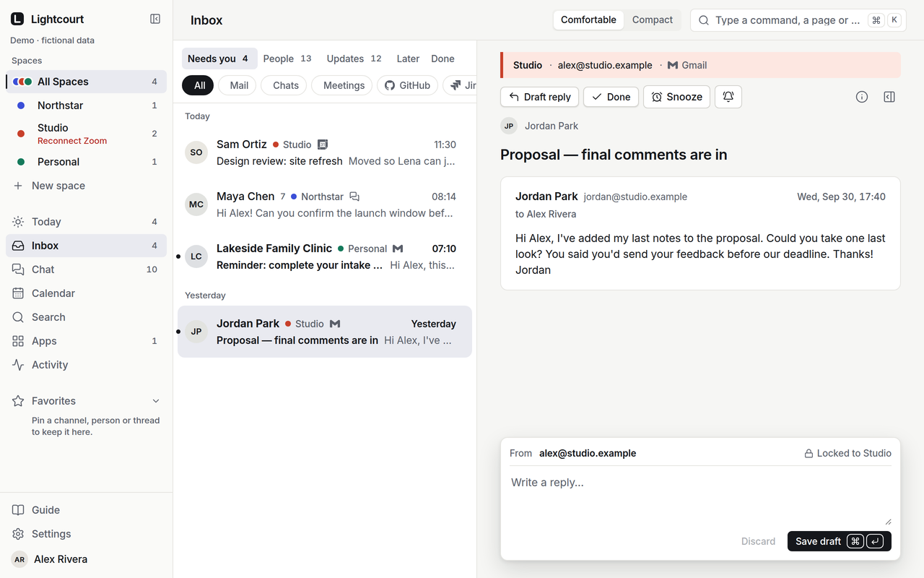Click the Save draft button
Screen dimensions: 924x578
pos(840,541)
